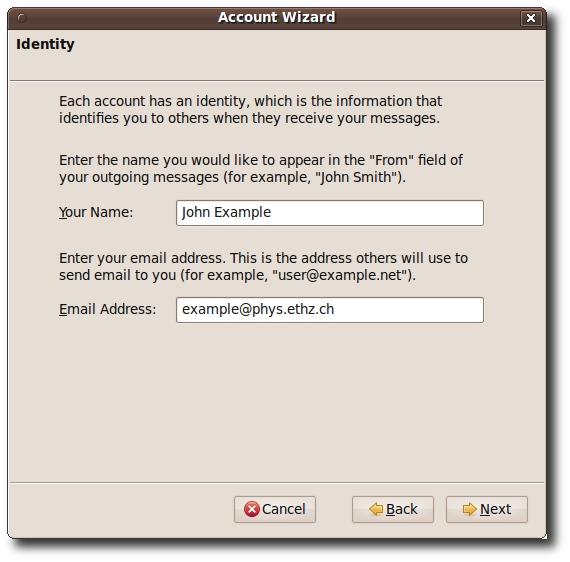Click the right arrow icon on Next
The image size is (570, 562).
click(x=470, y=509)
